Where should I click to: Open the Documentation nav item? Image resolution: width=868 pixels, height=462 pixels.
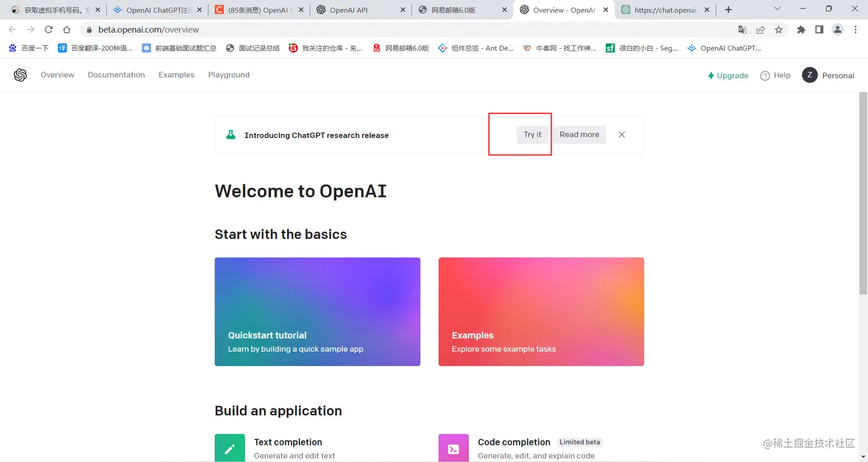(x=117, y=75)
